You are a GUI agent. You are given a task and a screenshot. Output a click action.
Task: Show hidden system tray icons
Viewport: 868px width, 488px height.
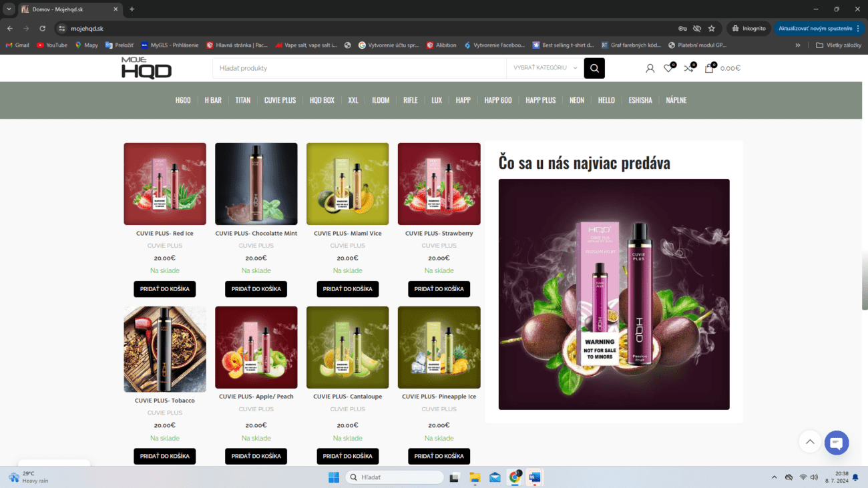[x=775, y=477]
